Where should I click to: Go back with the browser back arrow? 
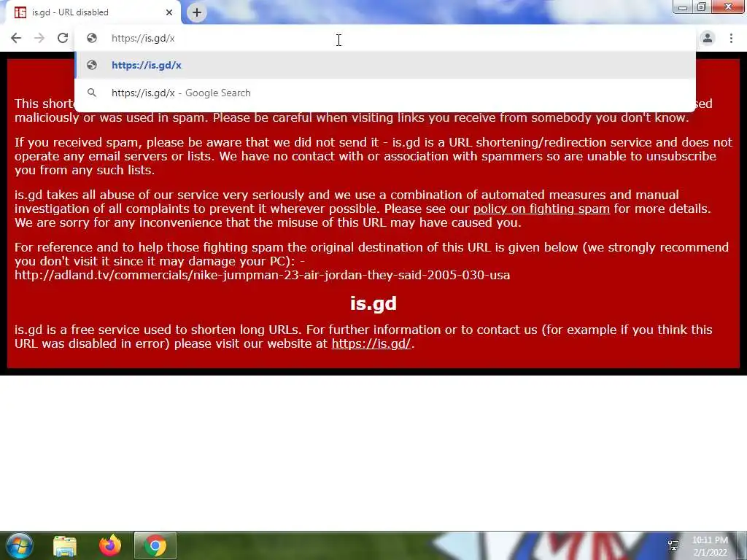(x=16, y=38)
